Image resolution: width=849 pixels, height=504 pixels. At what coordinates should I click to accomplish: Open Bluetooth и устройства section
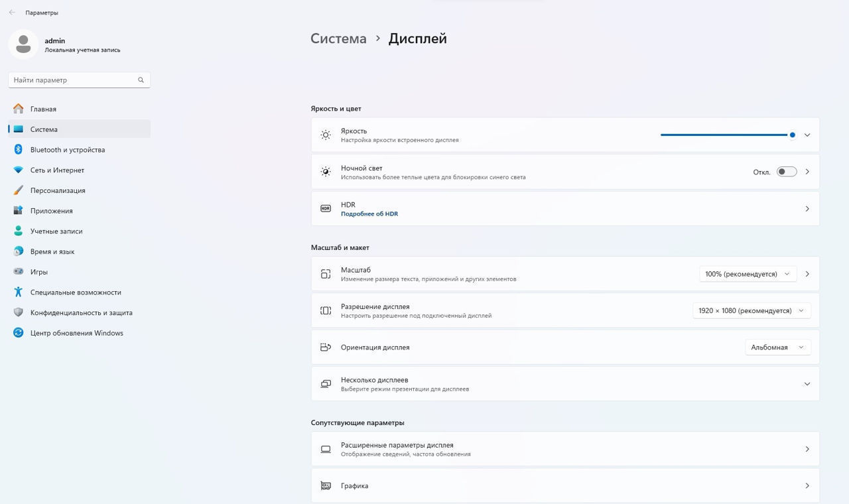tap(67, 150)
